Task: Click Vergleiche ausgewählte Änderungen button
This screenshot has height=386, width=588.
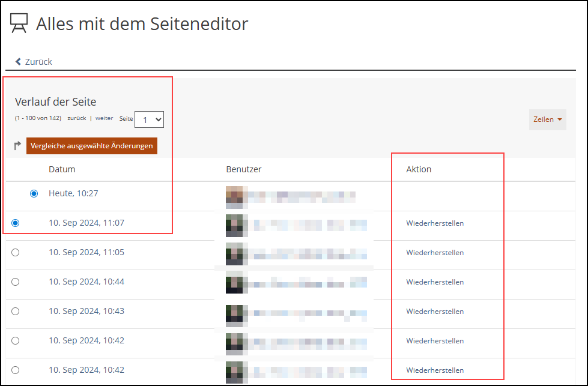Action: [92, 145]
